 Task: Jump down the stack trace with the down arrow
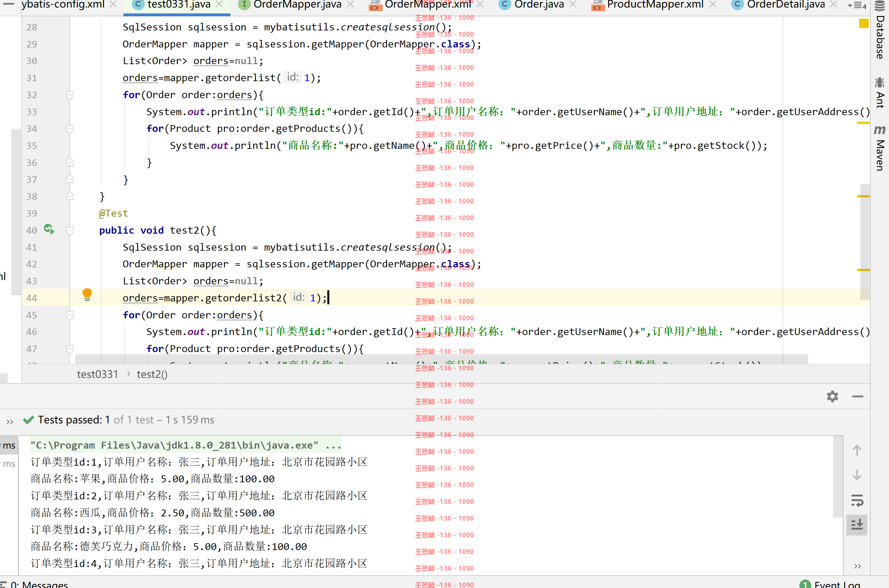coord(857,475)
